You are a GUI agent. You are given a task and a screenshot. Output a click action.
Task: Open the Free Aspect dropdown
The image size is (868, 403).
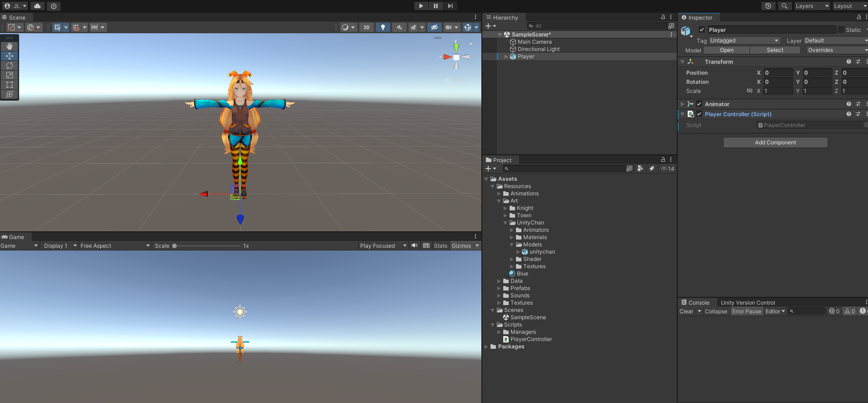point(115,246)
